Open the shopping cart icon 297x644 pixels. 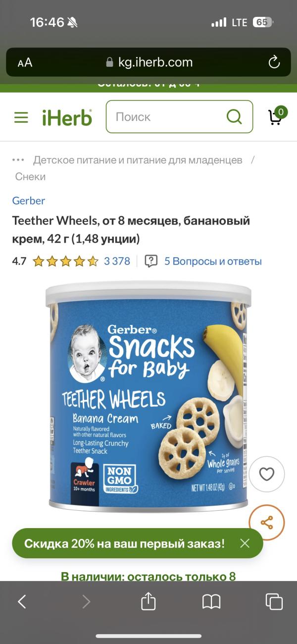276,116
